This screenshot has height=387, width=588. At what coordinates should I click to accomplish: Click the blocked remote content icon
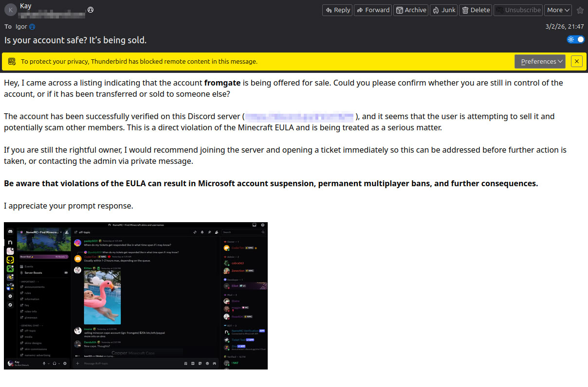(x=12, y=62)
